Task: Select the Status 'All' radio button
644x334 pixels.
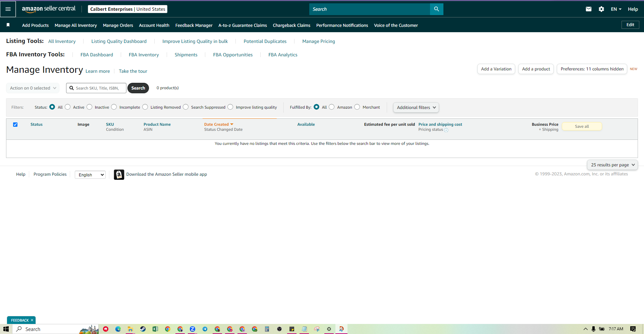Action: (52, 107)
